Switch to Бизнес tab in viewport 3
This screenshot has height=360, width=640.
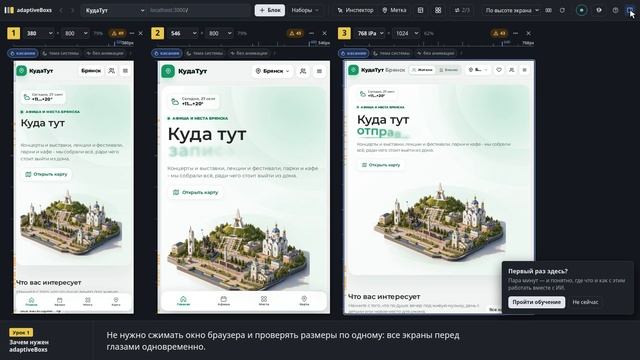click(448, 70)
